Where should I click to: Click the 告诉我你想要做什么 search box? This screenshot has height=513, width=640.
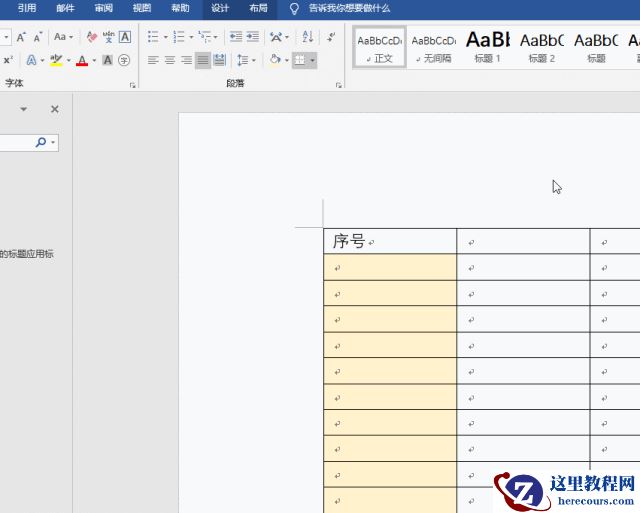coord(349,8)
